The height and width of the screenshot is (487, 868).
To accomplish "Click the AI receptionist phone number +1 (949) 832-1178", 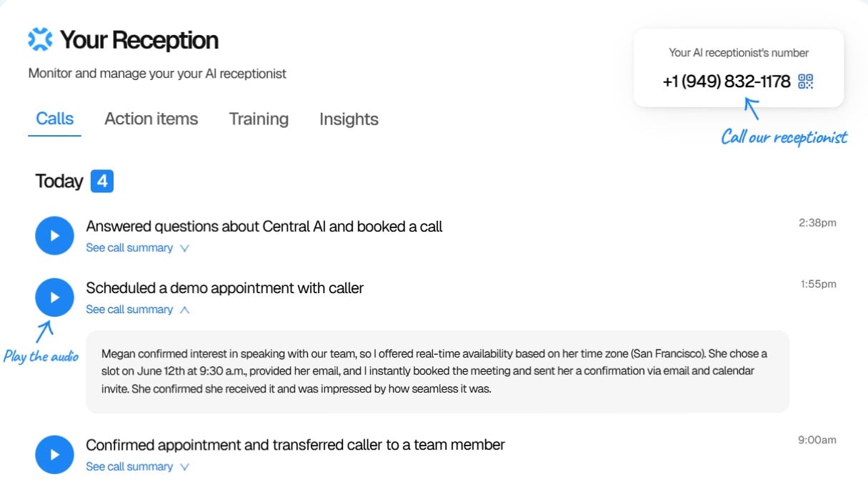I will [726, 82].
